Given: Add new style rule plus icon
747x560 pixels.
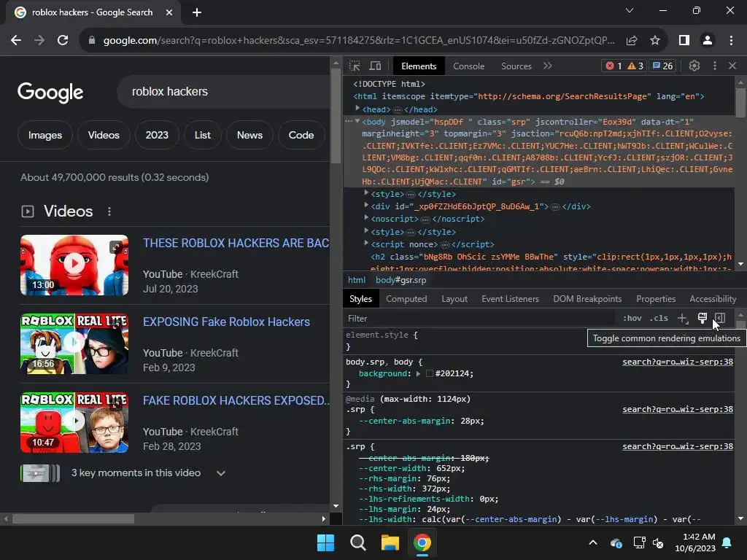Looking at the screenshot, I should (683, 319).
